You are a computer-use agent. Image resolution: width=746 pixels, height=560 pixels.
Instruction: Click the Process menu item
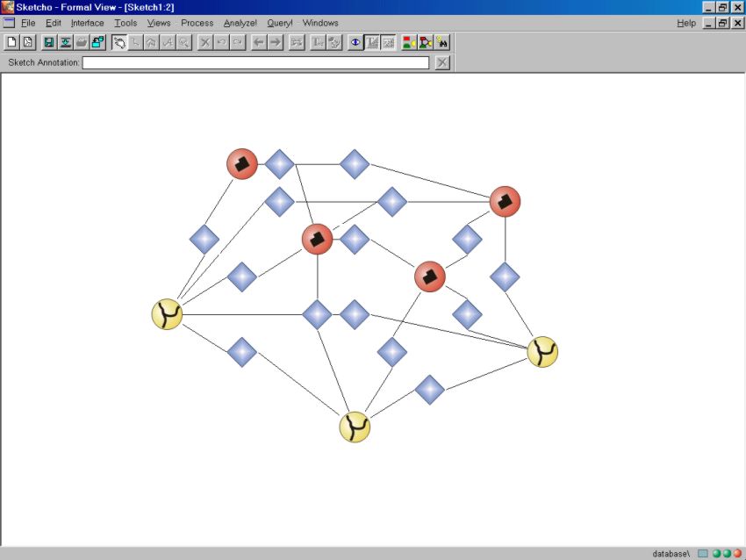coord(197,23)
